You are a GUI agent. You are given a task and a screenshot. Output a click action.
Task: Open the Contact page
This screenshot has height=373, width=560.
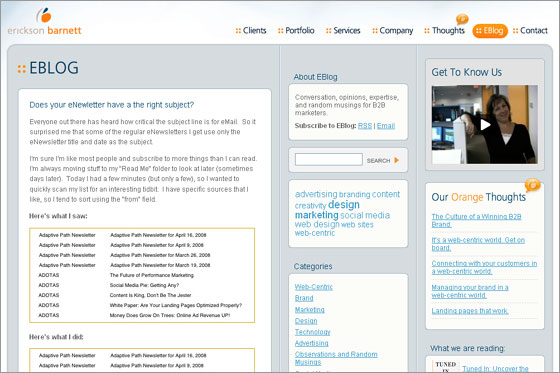[530, 31]
